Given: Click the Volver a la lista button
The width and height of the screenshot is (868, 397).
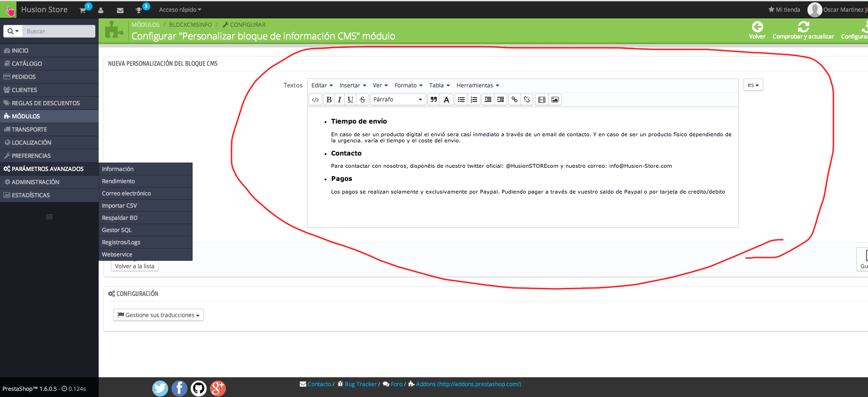Looking at the screenshot, I should [x=135, y=266].
